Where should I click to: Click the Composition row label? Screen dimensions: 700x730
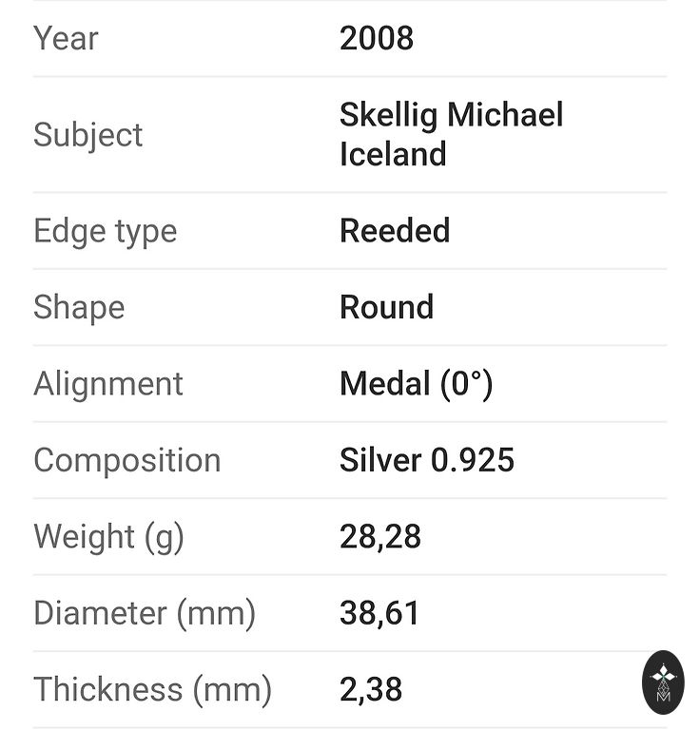click(x=126, y=460)
